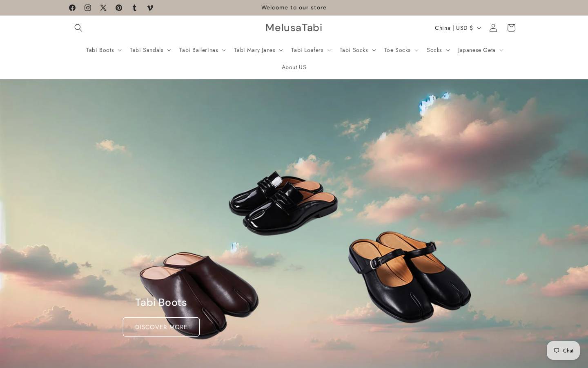Open the shopping cart icon

click(x=511, y=28)
